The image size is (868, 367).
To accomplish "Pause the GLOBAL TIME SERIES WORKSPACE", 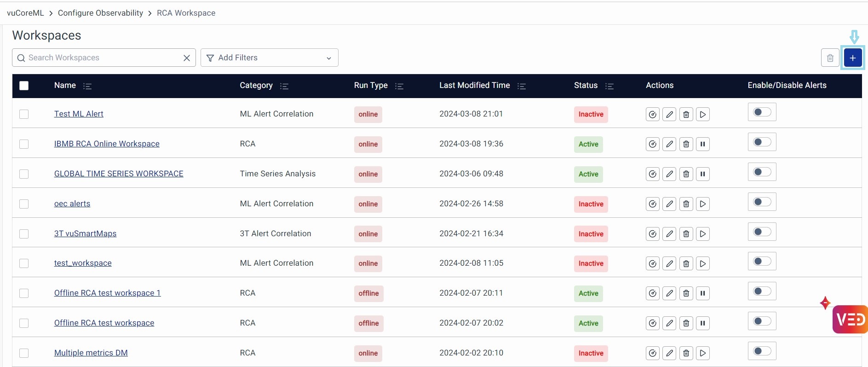I will [x=702, y=174].
